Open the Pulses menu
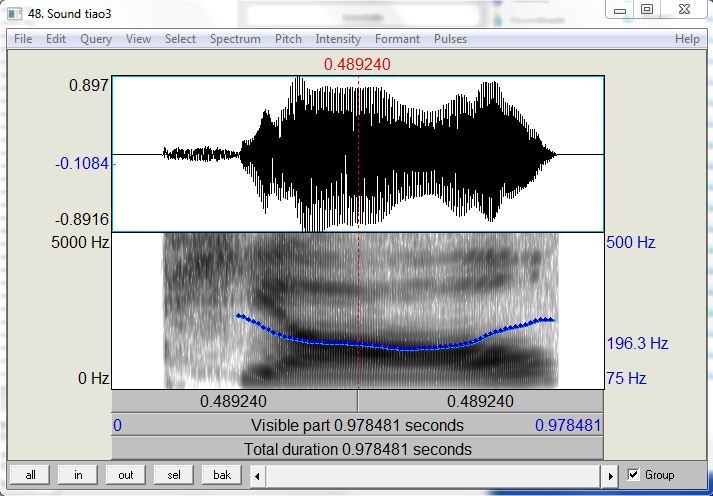The image size is (713, 496). 450,39
